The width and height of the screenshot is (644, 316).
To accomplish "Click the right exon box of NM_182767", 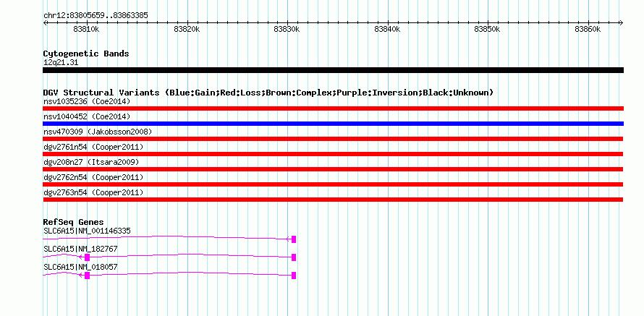I will click(x=294, y=257).
